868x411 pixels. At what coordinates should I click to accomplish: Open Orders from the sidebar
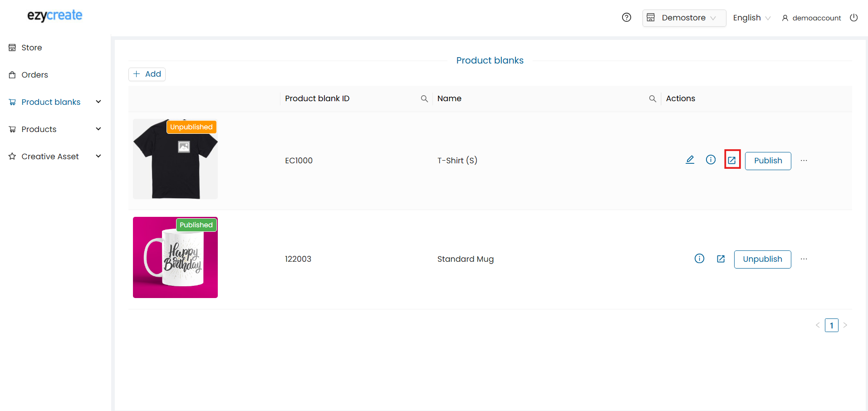click(x=34, y=75)
